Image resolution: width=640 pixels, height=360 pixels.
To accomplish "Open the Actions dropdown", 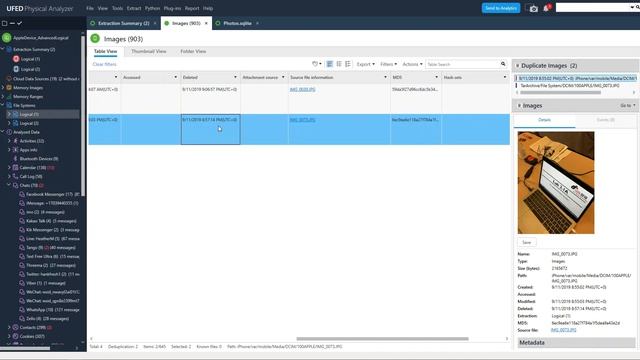I will coord(412,64).
